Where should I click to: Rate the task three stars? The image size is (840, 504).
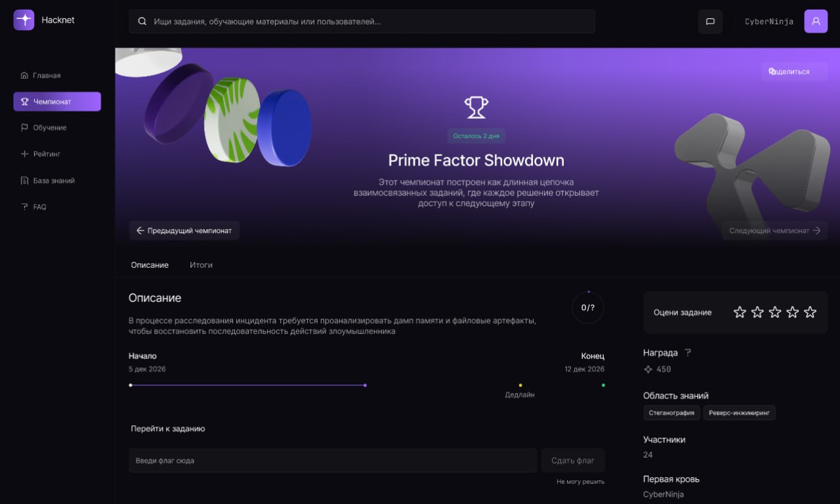(x=775, y=312)
